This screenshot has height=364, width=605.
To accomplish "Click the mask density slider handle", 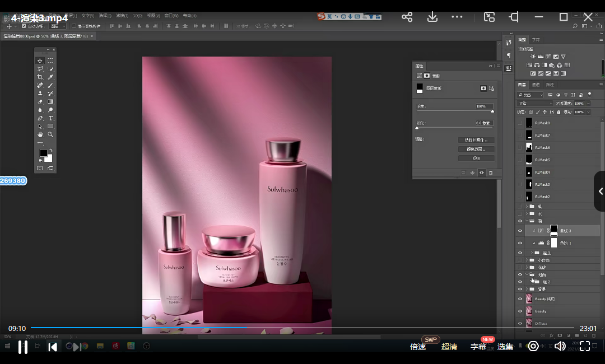I will [x=492, y=111].
